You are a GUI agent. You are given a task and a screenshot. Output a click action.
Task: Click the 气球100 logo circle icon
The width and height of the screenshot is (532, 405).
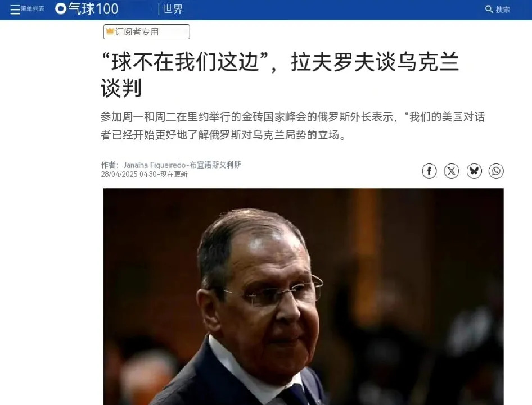[x=61, y=9]
